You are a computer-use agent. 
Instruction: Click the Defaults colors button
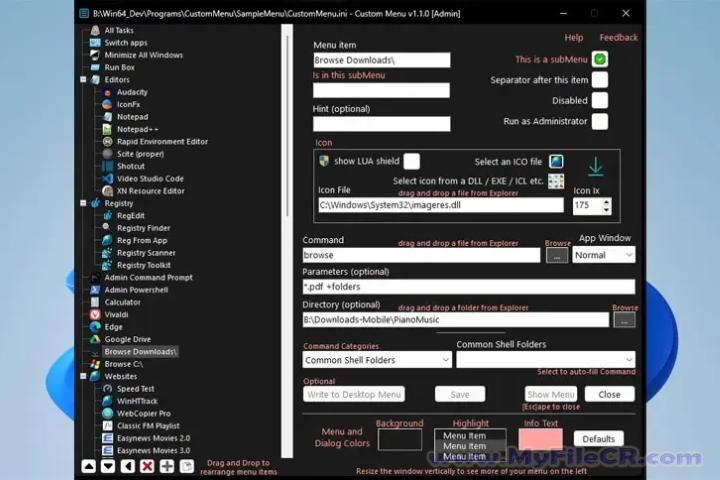pyautogui.click(x=598, y=439)
